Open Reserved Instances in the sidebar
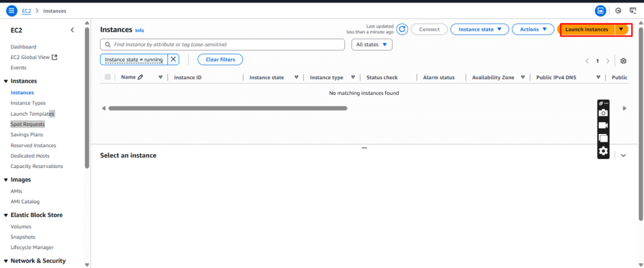This screenshot has width=644, height=268. (x=33, y=145)
